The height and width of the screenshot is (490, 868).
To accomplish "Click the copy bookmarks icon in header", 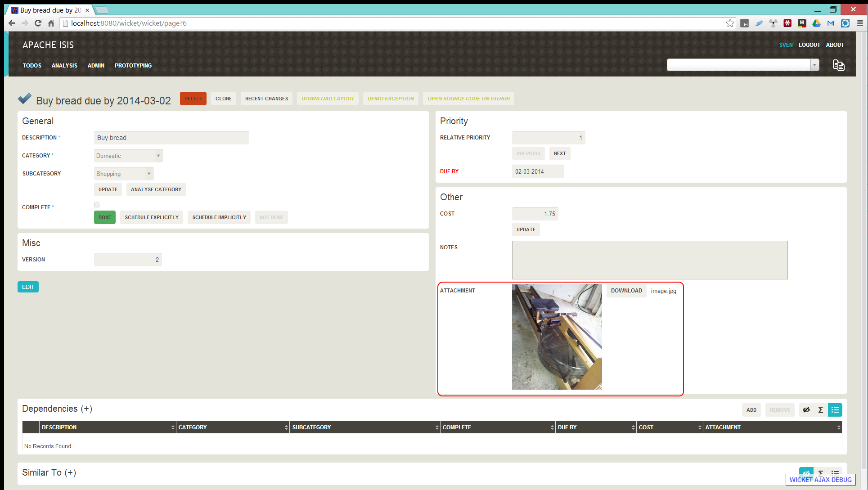I will (x=838, y=65).
